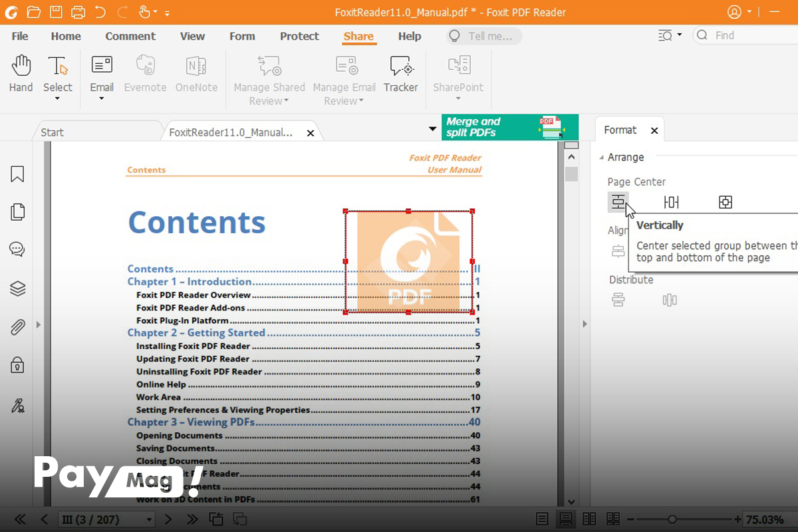Screen dimensions: 798x532
Task: Show the Comments panel in the sidebar
Action: point(17,250)
